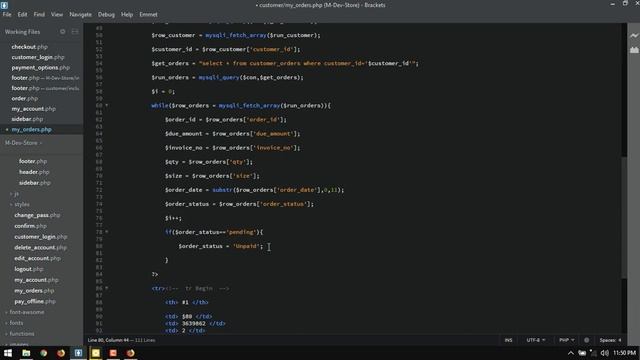Open Chrome from the taskbar
Screen dimensions: 640x360
[44, 353]
